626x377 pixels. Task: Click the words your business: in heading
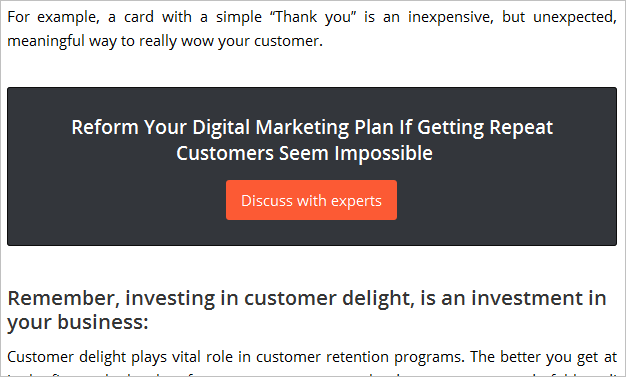78,322
